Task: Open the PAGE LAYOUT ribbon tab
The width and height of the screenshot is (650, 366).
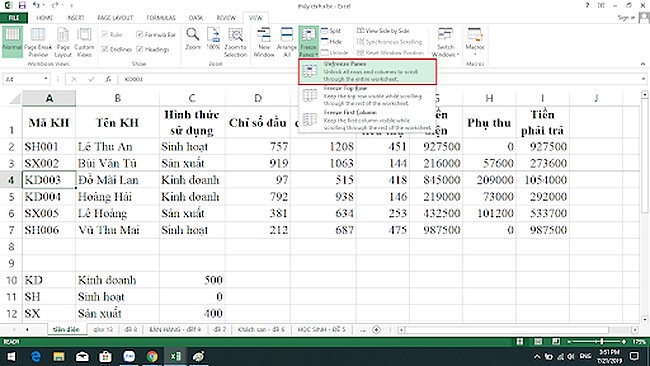Action: tap(115, 18)
